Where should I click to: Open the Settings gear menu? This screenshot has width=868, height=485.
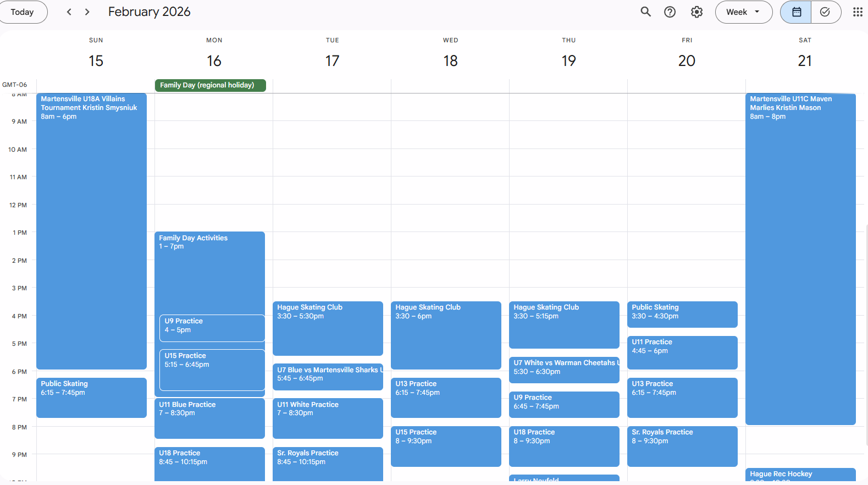(696, 12)
